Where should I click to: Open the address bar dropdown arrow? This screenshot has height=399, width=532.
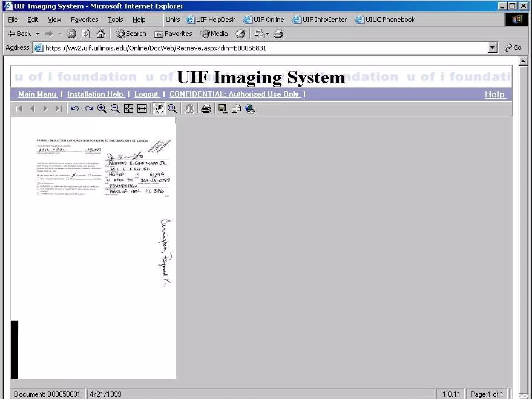[x=492, y=48]
